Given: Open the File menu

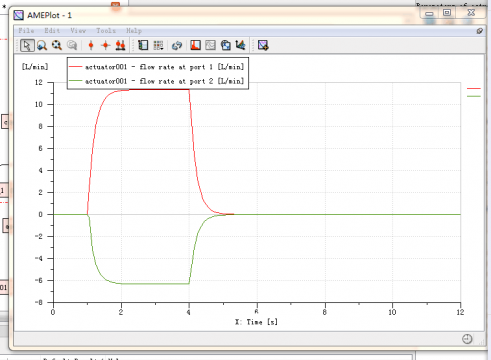Looking at the screenshot, I should point(26,31).
